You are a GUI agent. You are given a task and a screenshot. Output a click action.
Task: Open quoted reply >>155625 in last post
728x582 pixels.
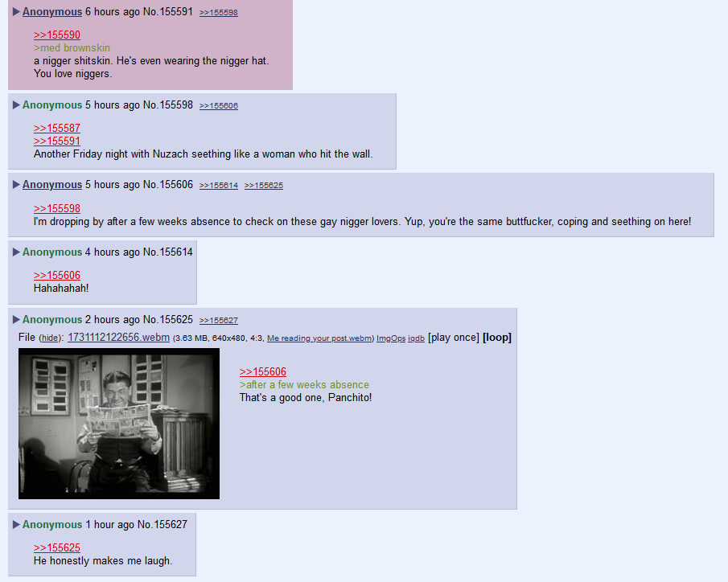coord(57,547)
